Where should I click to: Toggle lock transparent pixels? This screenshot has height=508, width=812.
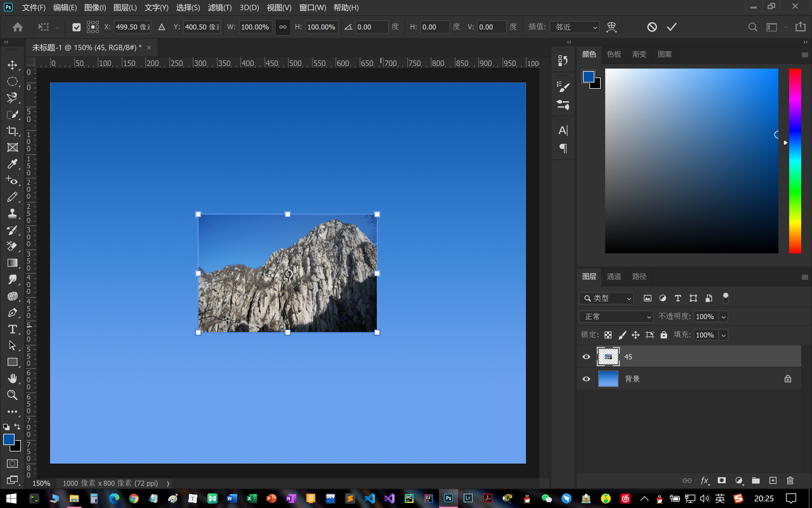click(608, 335)
